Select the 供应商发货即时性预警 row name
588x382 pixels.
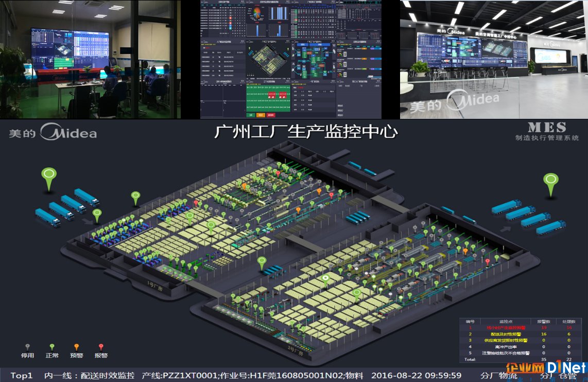(506, 340)
